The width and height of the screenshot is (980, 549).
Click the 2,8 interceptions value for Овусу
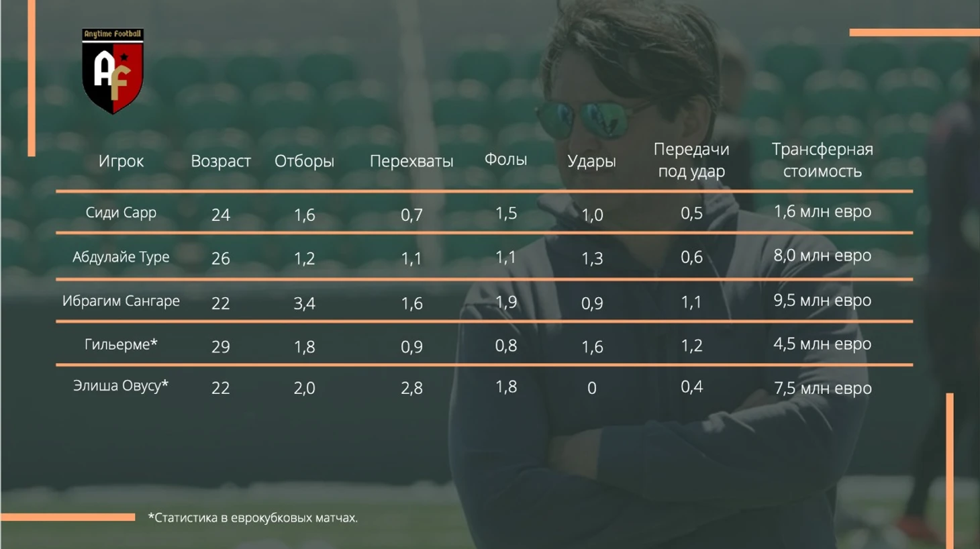411,388
